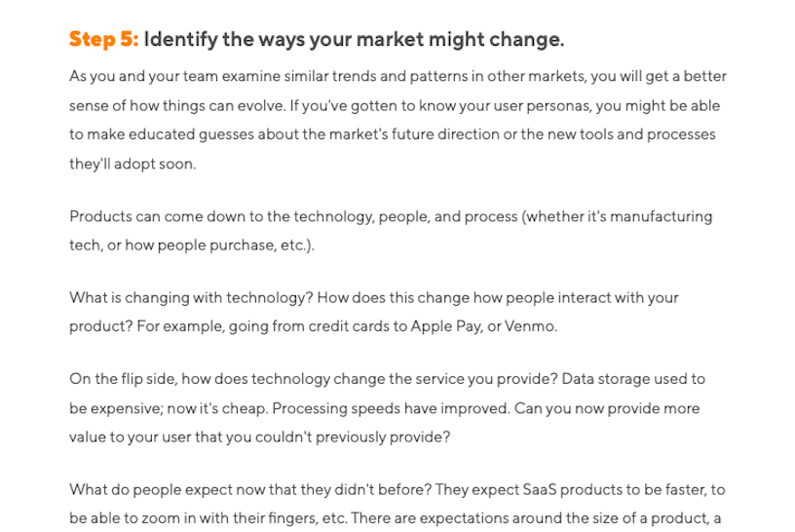Click the orange "Step 5:" label

point(103,39)
